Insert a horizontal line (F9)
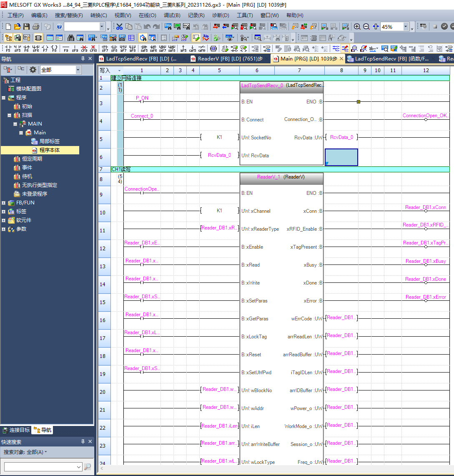 coord(65,49)
